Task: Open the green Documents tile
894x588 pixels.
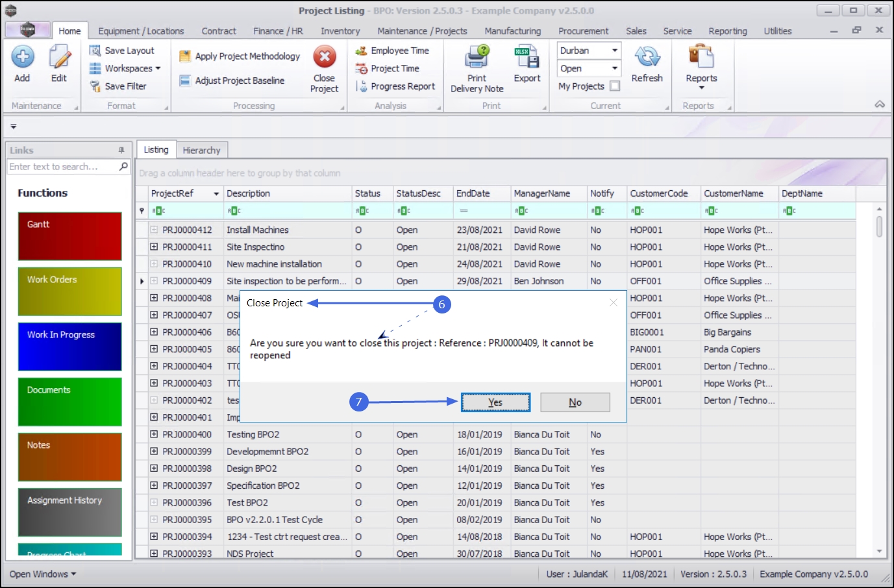Action: (69, 402)
